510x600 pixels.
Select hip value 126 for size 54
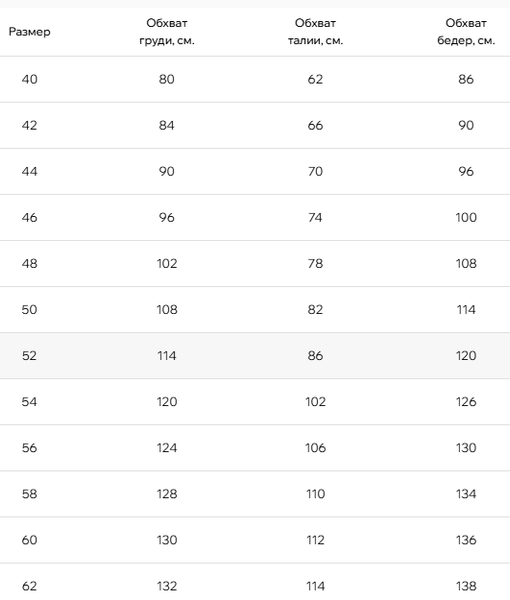[x=466, y=402]
